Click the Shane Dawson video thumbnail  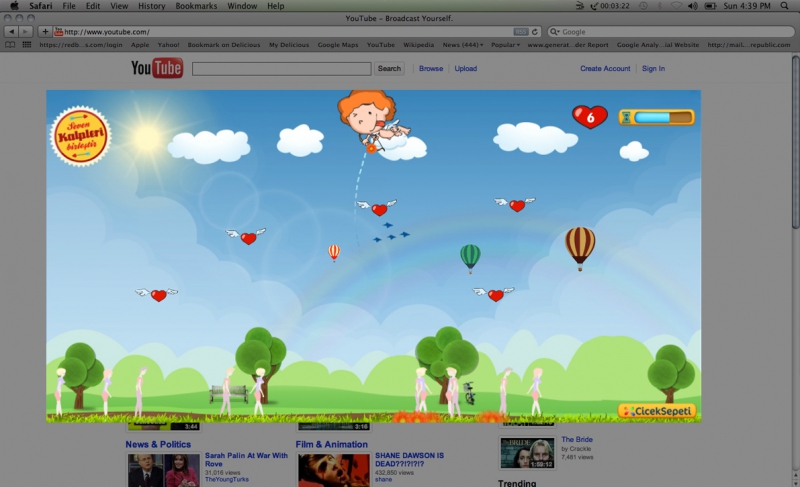pos(334,470)
